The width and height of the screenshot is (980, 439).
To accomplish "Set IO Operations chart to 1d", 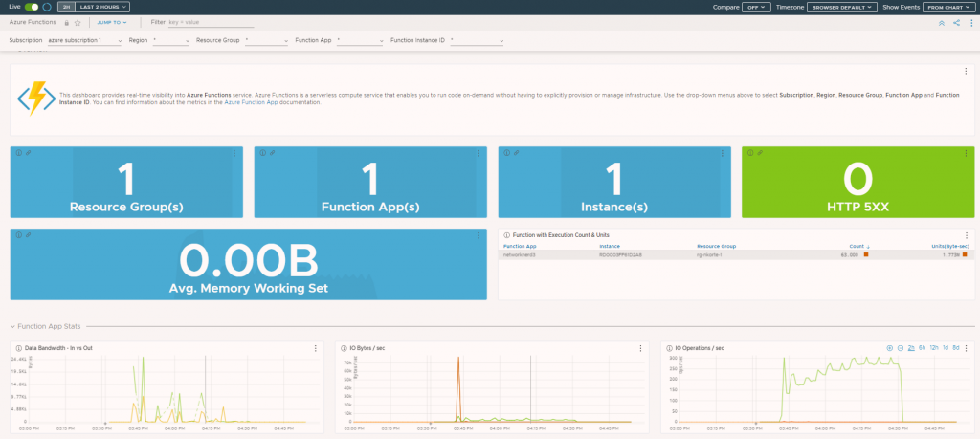I will (946, 348).
